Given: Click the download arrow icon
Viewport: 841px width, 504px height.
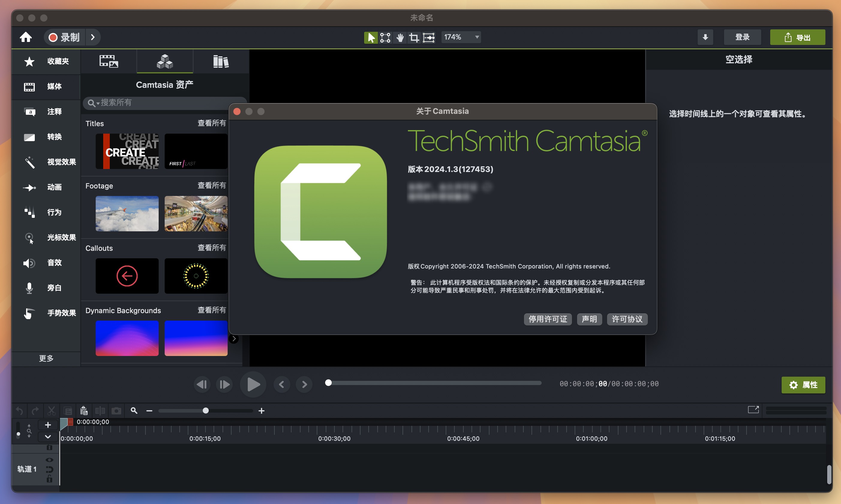Looking at the screenshot, I should [705, 37].
